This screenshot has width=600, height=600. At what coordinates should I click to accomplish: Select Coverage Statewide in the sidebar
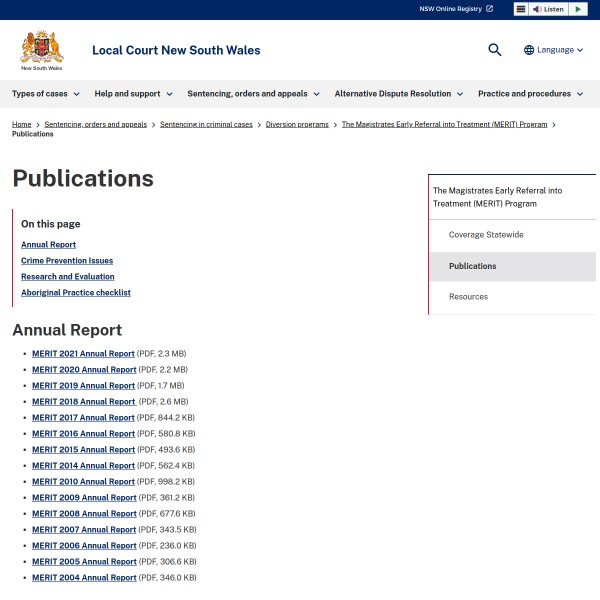tap(486, 235)
